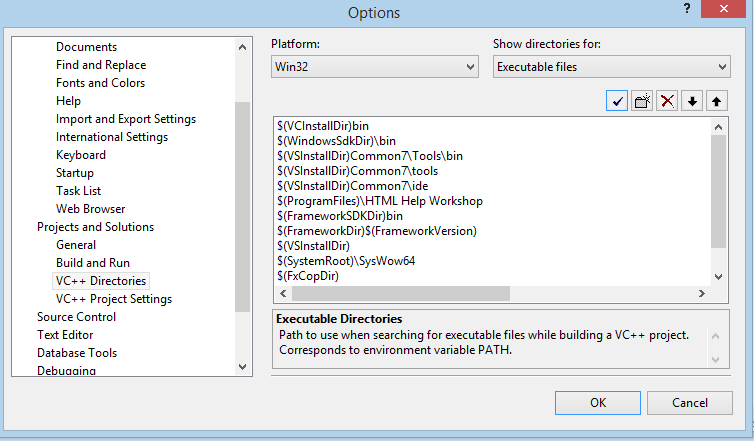Select $(VSInstallDir)Common7\tools entry
The image size is (754, 441).
[357, 171]
